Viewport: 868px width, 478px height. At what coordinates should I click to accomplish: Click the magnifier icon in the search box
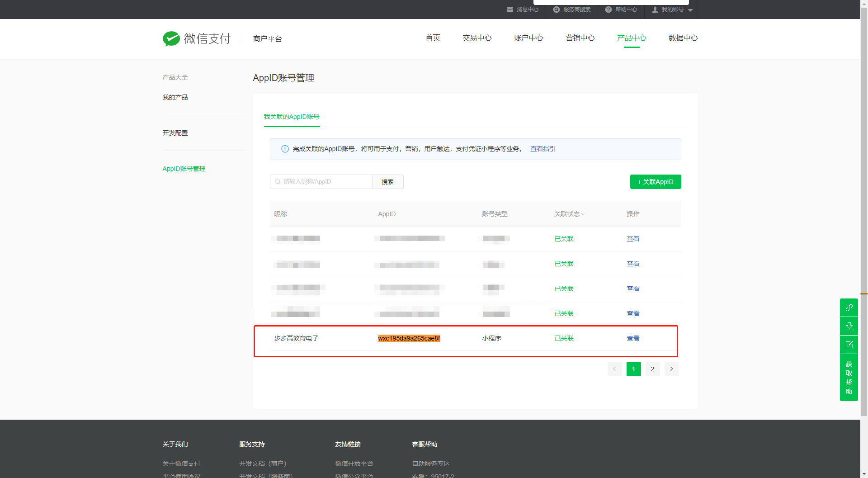(278, 181)
